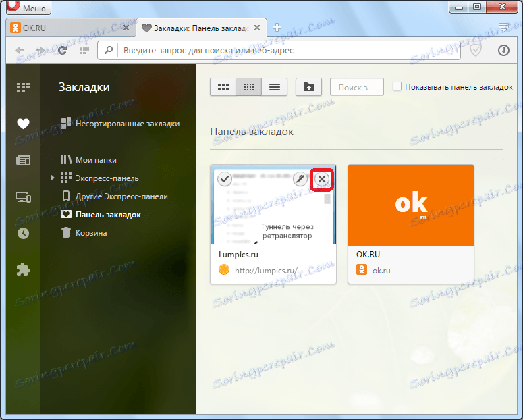Screen dimensions: 523x420
Task: Select Другие Экспресс-панели folder
Action: click(115, 196)
